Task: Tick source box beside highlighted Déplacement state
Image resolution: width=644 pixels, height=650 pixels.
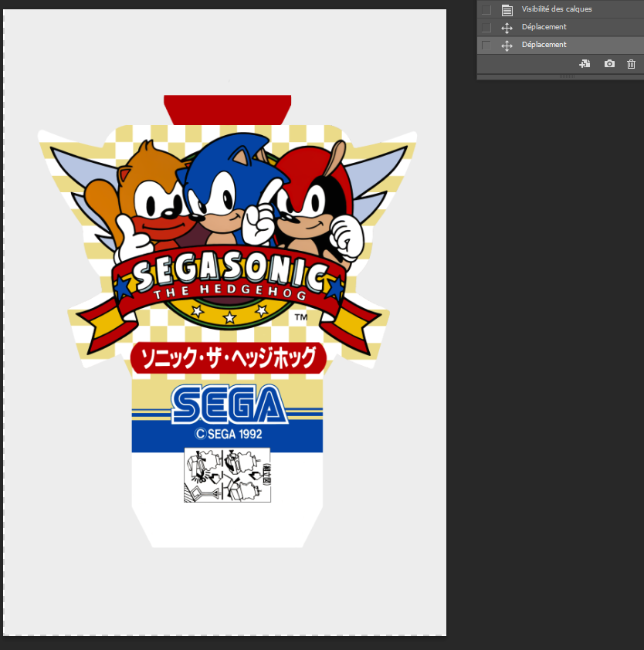Action: coord(486,46)
